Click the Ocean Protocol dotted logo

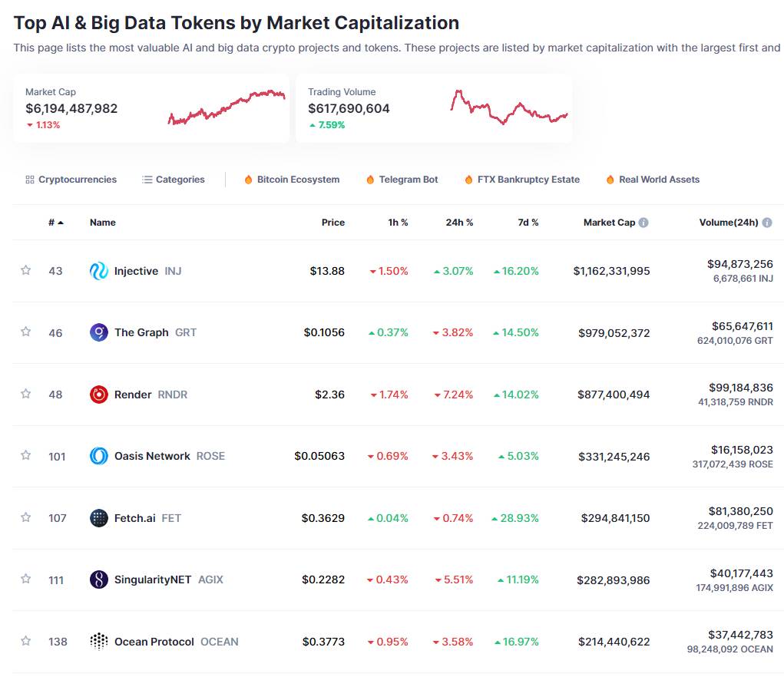coord(98,641)
